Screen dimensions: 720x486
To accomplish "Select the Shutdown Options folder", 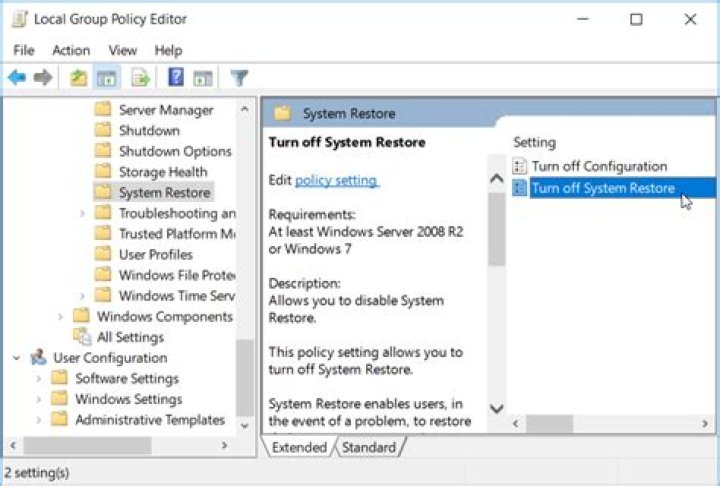I will click(x=175, y=151).
